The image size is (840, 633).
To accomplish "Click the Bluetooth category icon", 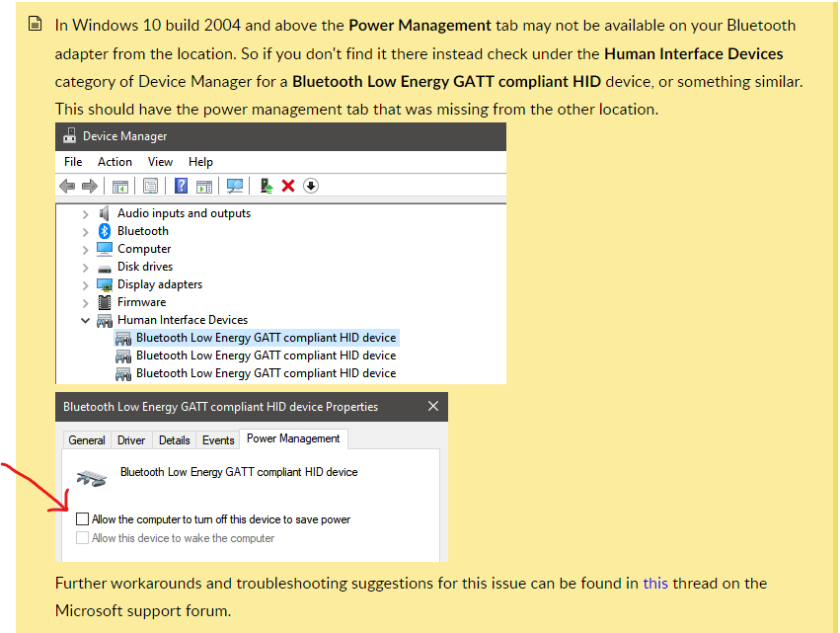I will (105, 231).
